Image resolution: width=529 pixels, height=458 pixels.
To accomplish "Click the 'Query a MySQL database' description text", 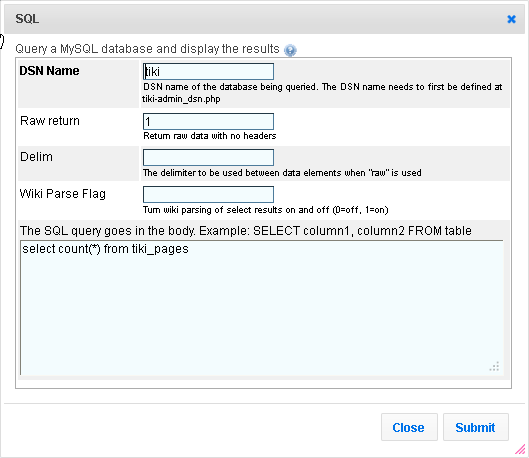I will click(147, 49).
